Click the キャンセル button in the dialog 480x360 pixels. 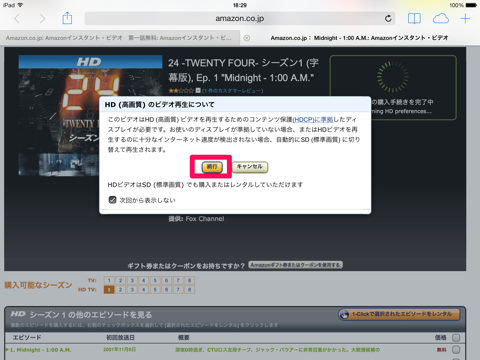(250, 167)
